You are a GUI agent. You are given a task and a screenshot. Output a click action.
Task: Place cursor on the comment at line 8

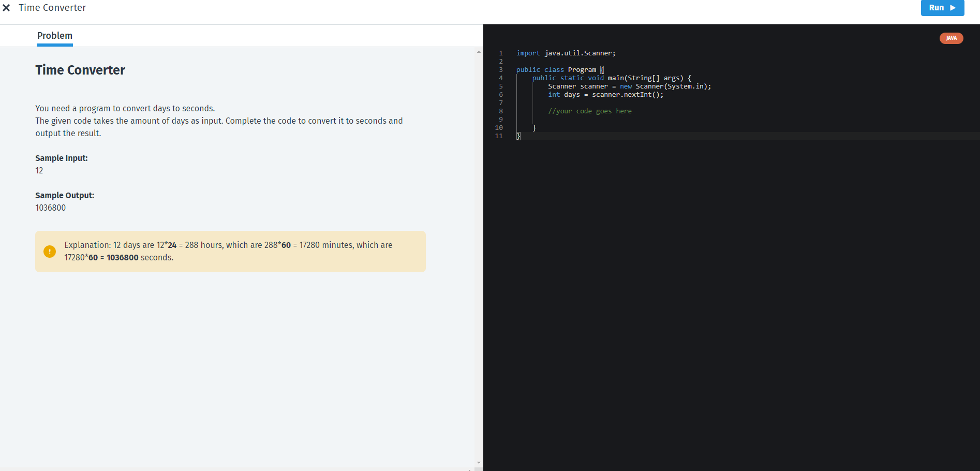pyautogui.click(x=590, y=111)
